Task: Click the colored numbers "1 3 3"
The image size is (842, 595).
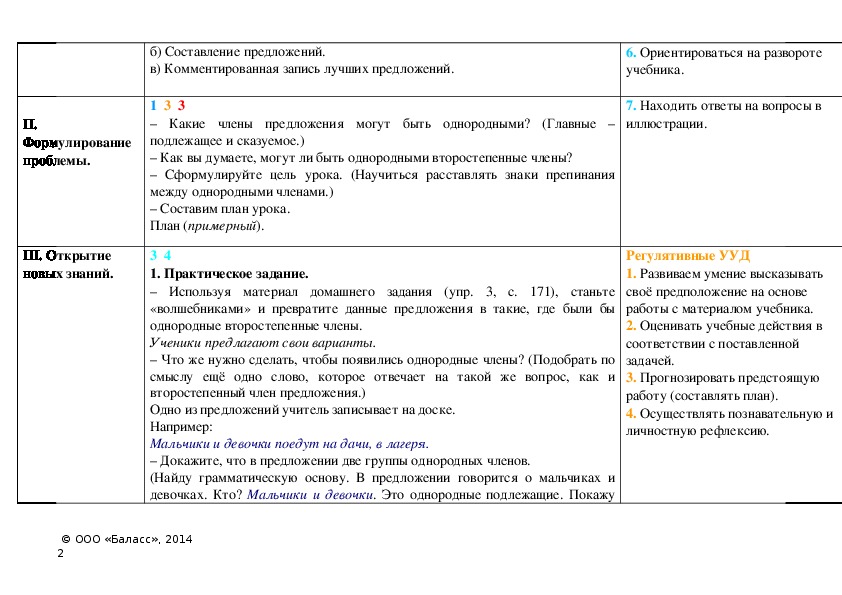Action: pos(168,106)
